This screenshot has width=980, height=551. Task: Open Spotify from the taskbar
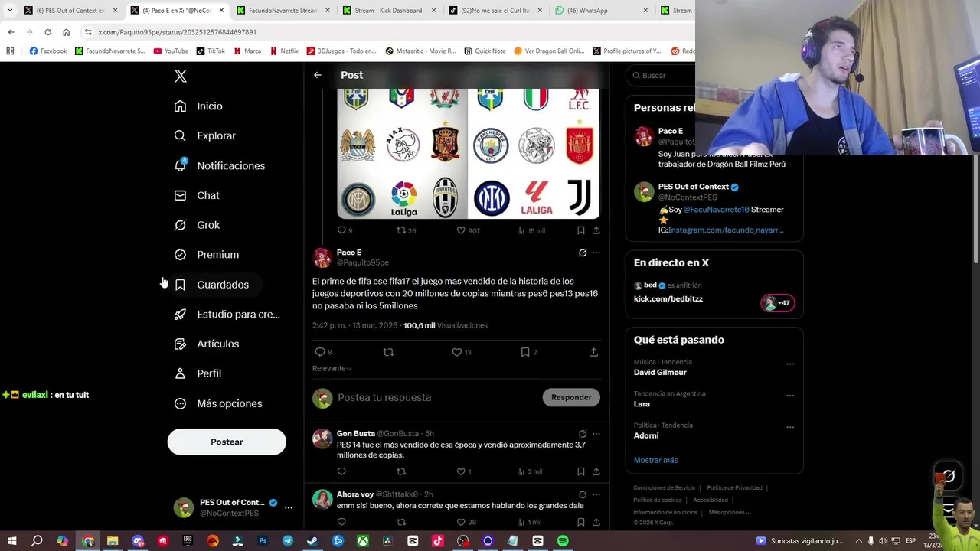click(x=563, y=541)
